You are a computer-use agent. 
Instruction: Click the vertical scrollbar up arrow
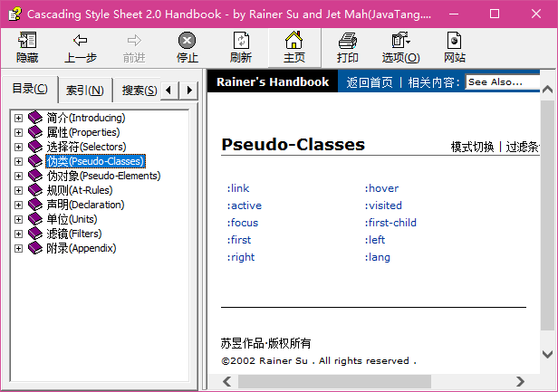547,89
